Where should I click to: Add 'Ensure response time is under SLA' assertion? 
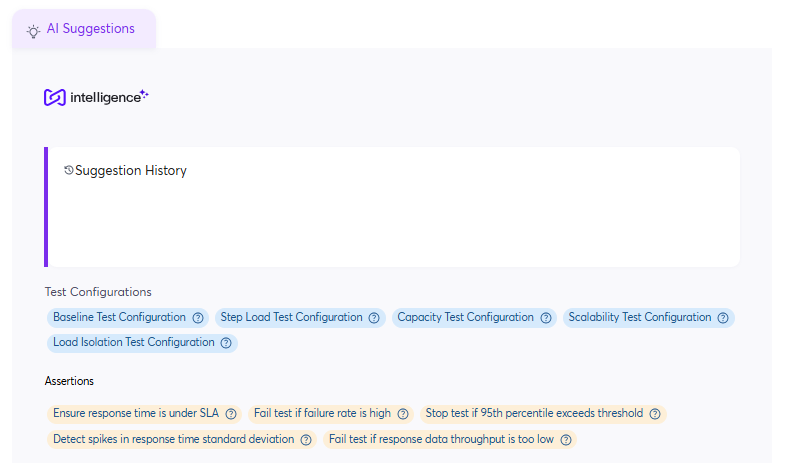click(134, 414)
